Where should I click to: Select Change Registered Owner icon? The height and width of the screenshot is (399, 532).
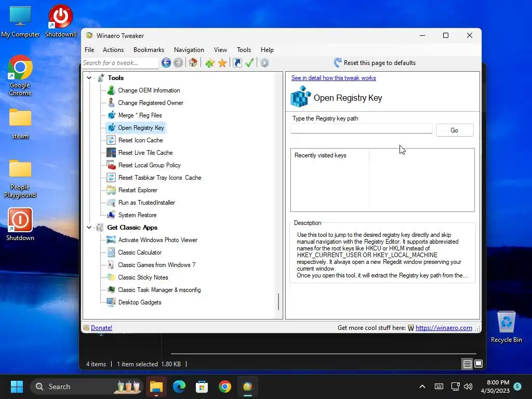coord(111,103)
